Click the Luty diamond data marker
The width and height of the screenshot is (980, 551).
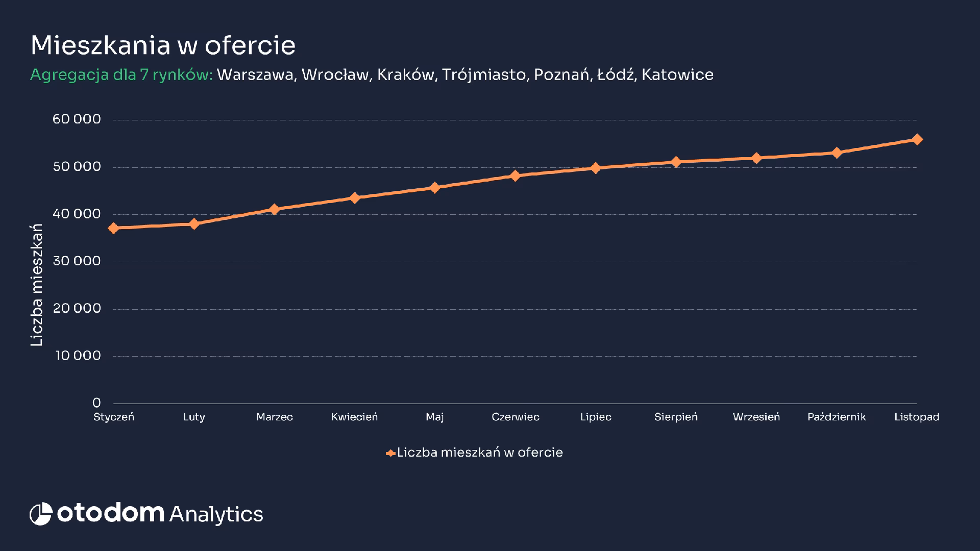tap(194, 224)
